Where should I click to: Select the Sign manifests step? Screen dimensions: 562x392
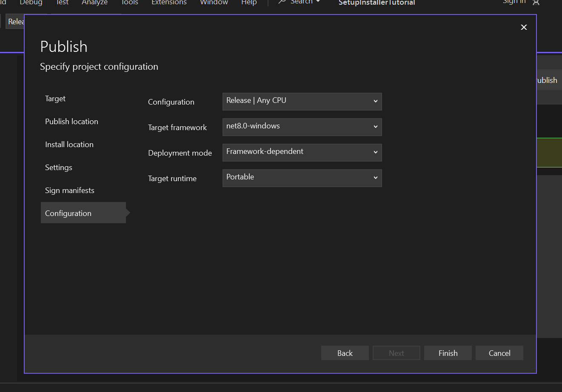pos(70,190)
